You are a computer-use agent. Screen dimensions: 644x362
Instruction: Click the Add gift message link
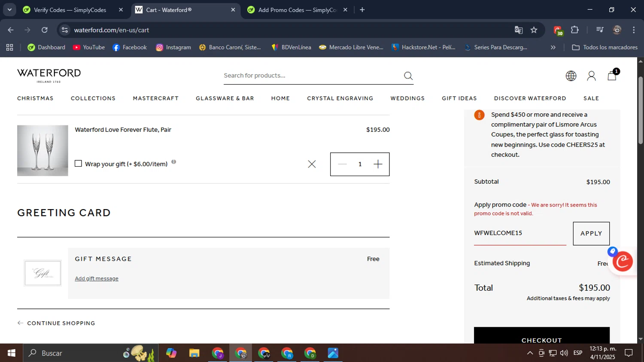click(x=97, y=279)
